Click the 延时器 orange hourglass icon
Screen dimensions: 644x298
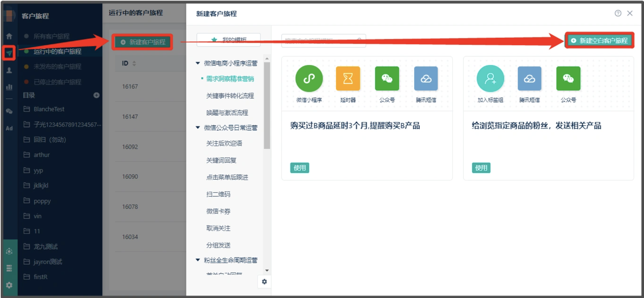point(348,79)
